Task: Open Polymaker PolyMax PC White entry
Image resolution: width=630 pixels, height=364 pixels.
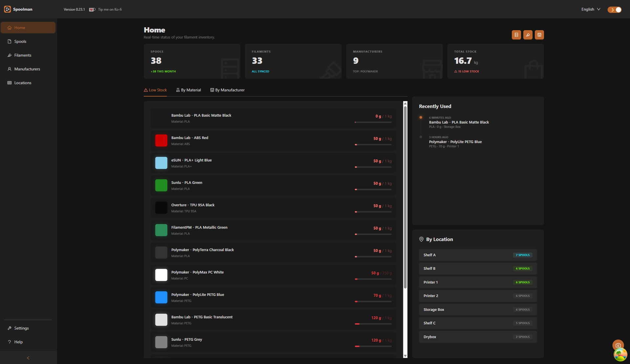Action: (273, 275)
